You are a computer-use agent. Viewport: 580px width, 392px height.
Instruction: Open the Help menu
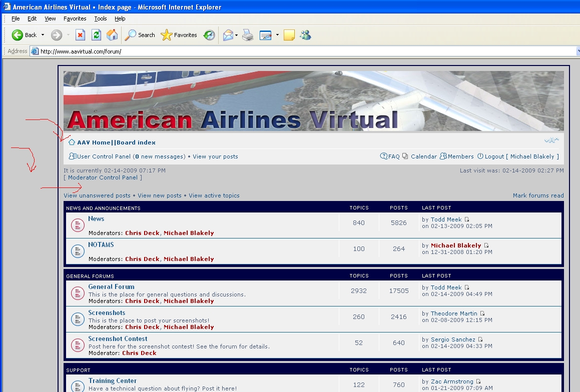(120, 18)
